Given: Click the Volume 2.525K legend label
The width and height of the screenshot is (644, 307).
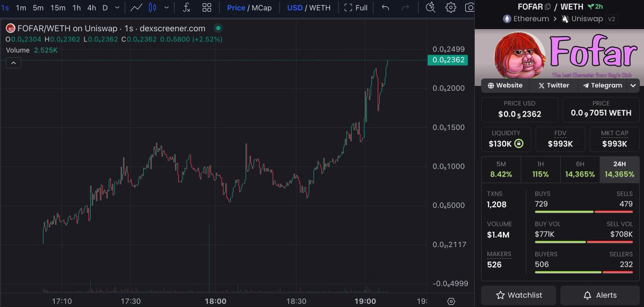Looking at the screenshot, I should pos(32,50).
